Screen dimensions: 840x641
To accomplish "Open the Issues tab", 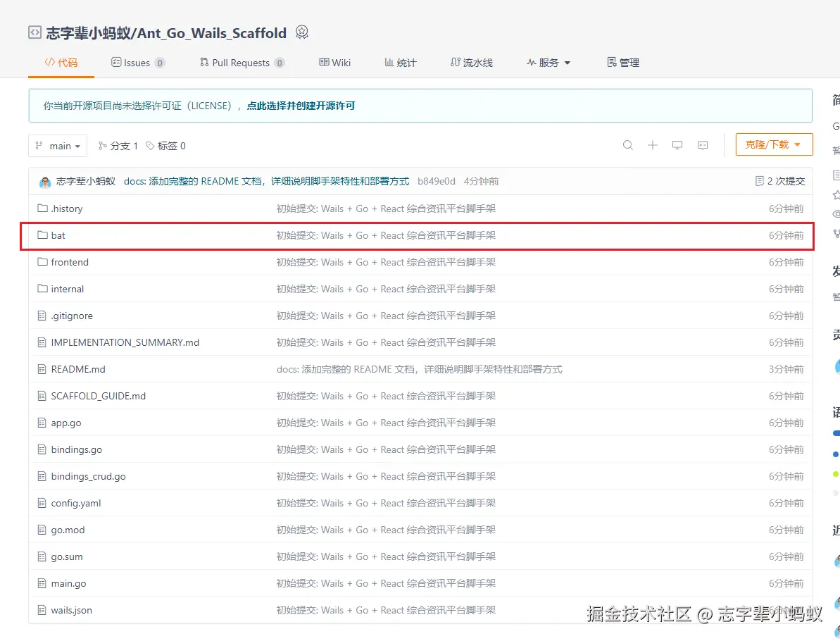I will 138,63.
